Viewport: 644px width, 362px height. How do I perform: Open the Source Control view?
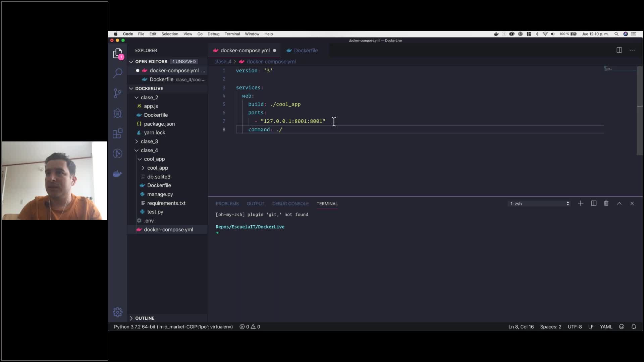pyautogui.click(x=118, y=93)
